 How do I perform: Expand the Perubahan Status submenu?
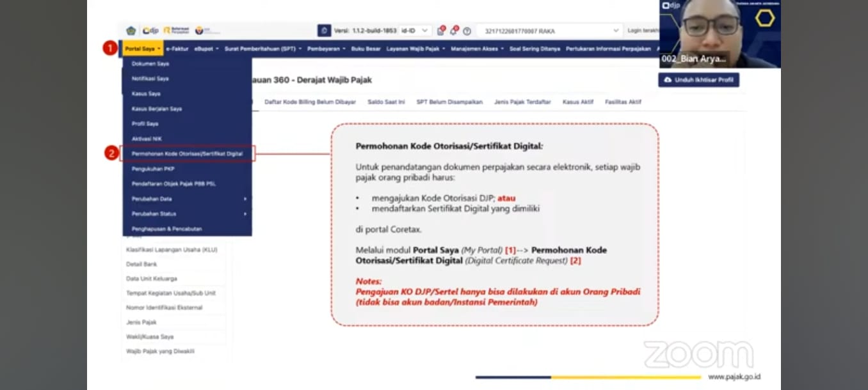tap(187, 214)
